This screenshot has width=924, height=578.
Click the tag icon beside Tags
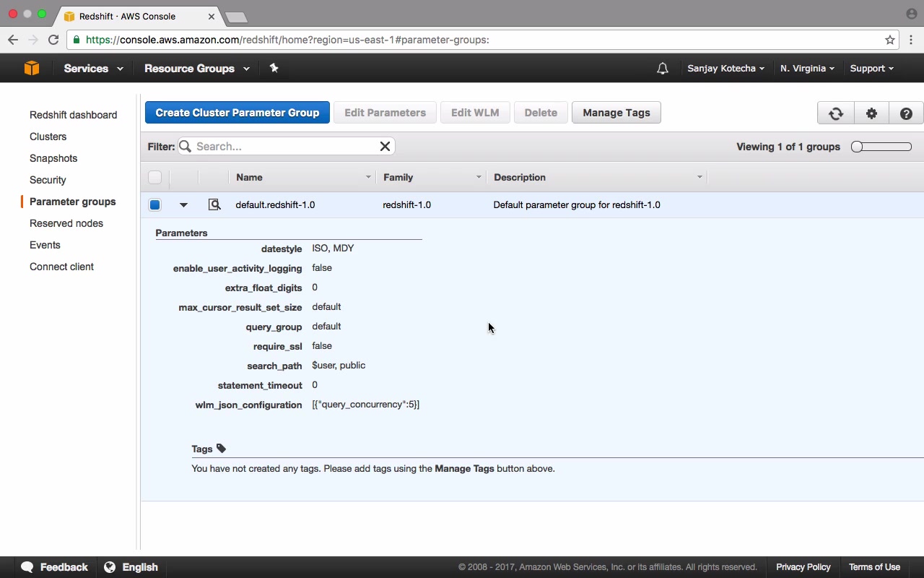[x=222, y=449]
